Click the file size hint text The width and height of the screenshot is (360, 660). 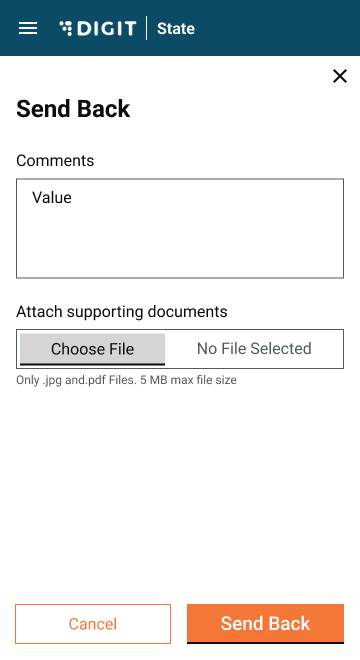[x=126, y=380]
